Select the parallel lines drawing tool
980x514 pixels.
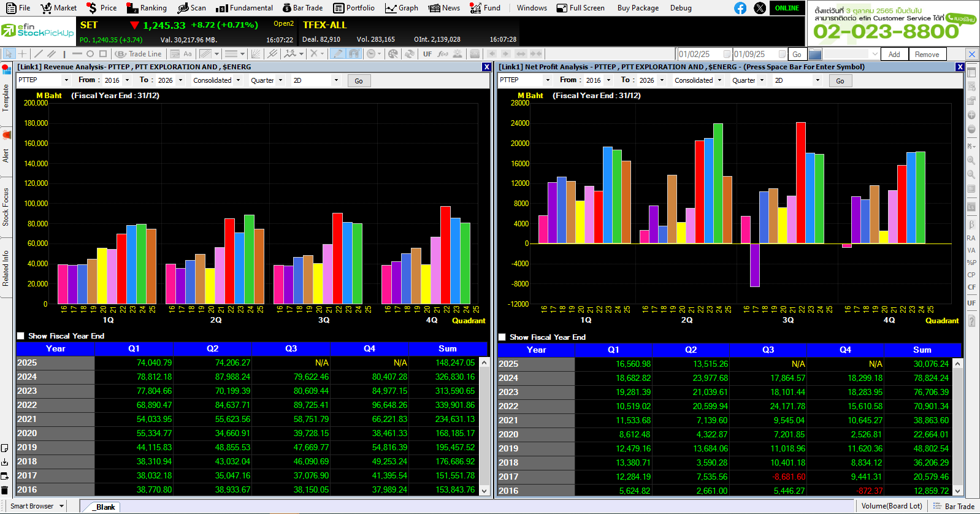52,54
